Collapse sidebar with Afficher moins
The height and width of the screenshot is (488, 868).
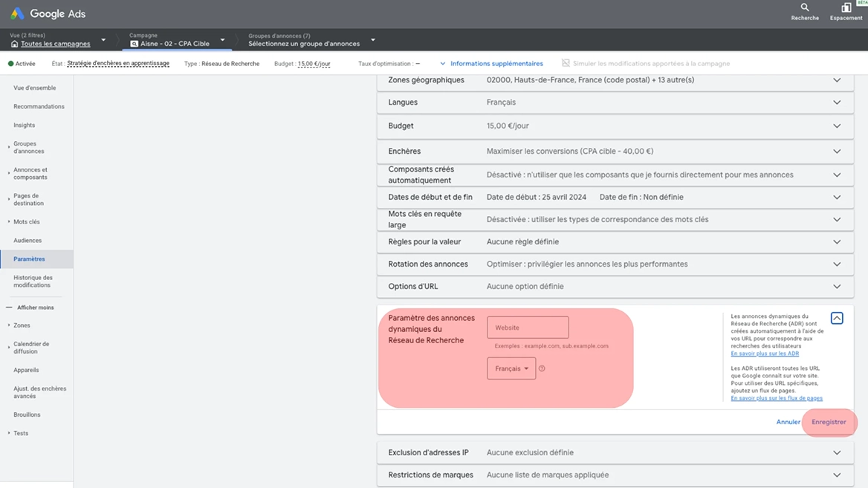(30, 308)
